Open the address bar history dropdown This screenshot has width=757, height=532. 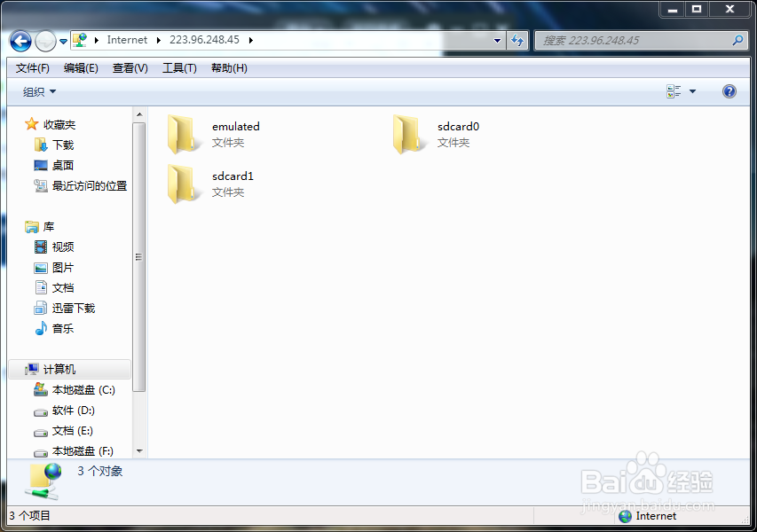pyautogui.click(x=497, y=41)
